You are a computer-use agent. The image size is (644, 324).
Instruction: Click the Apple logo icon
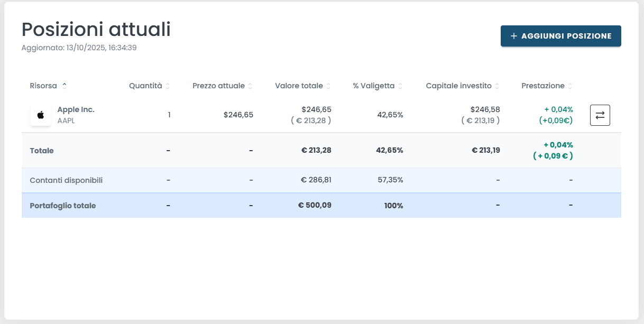(41, 115)
